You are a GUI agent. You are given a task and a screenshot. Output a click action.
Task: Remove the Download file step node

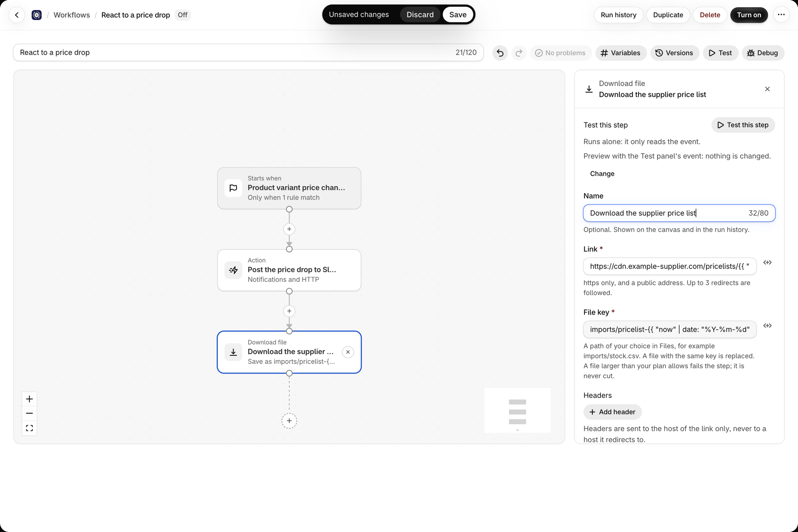348,352
